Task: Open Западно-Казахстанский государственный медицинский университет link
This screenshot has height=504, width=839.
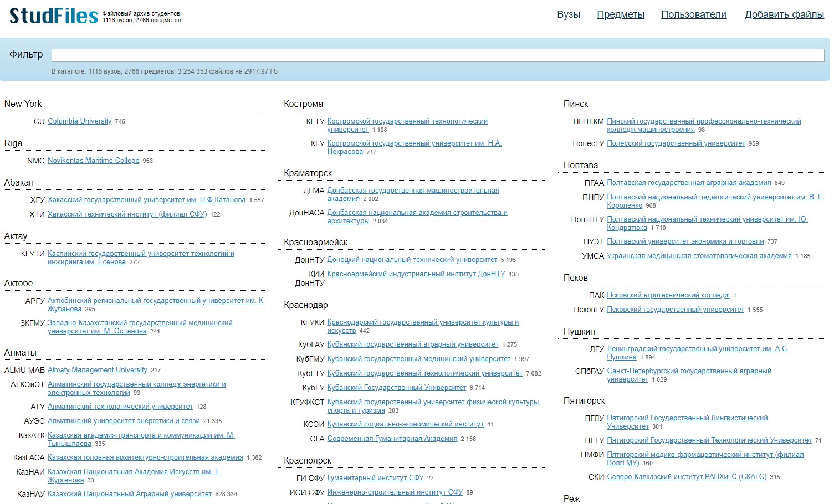Action: 140,327
